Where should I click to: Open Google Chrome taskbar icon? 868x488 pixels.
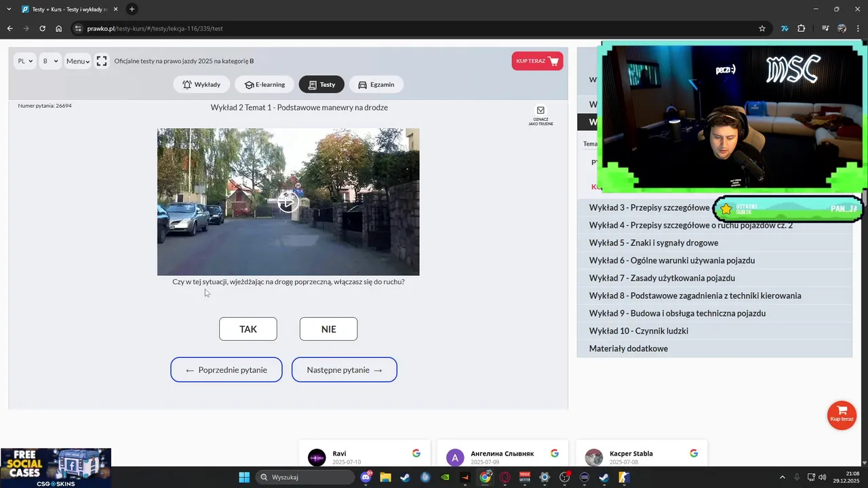[x=485, y=477]
